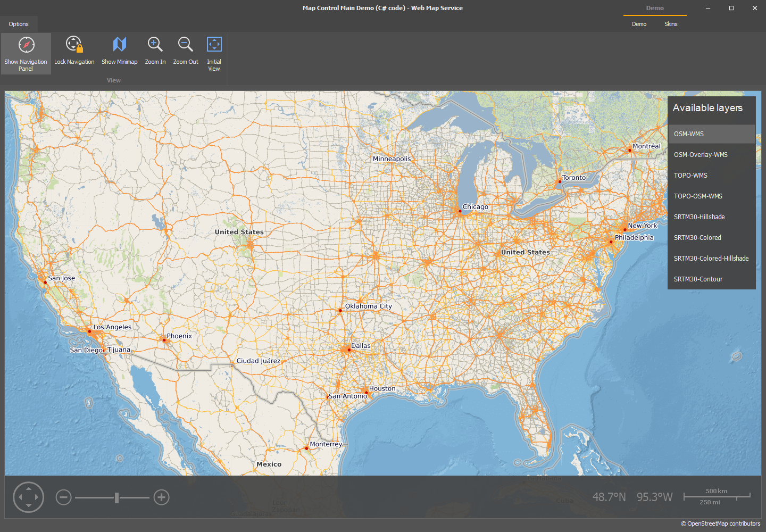Click the Zoom Out magnifier icon

[185, 44]
